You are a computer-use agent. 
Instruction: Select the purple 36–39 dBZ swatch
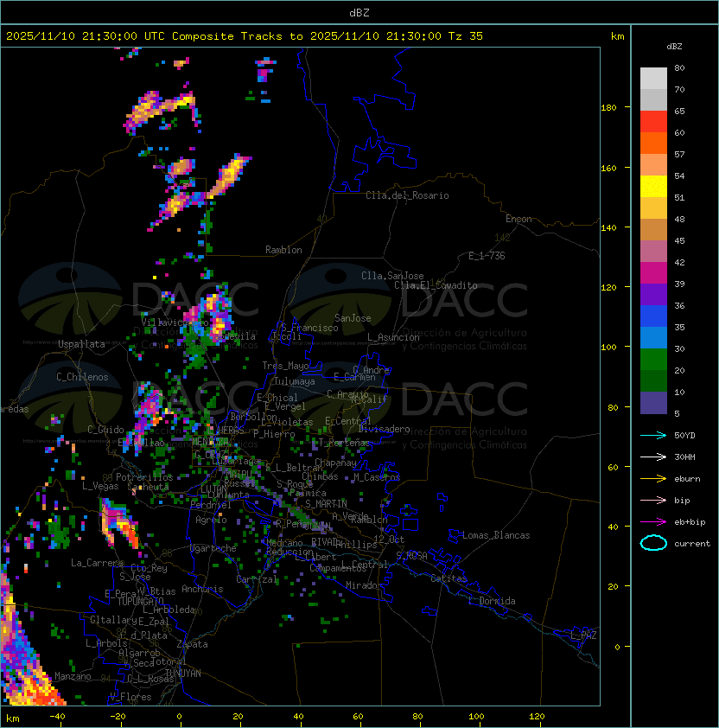pyautogui.click(x=653, y=294)
